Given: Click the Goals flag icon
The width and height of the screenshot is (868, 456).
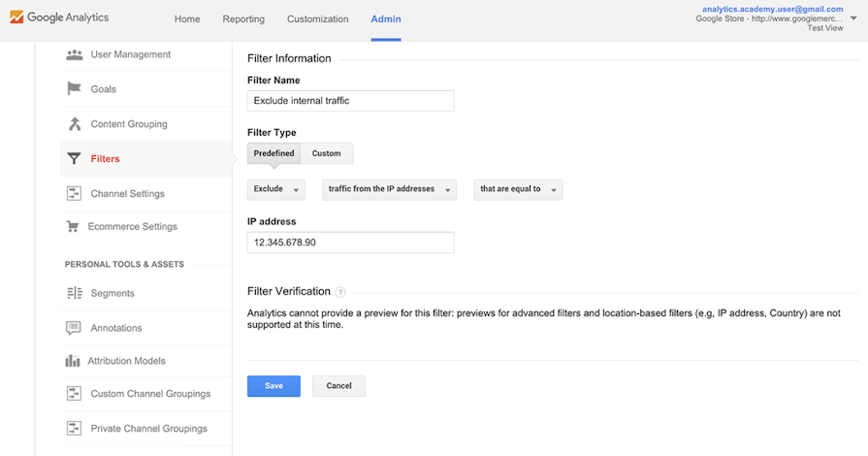Looking at the screenshot, I should tap(74, 89).
